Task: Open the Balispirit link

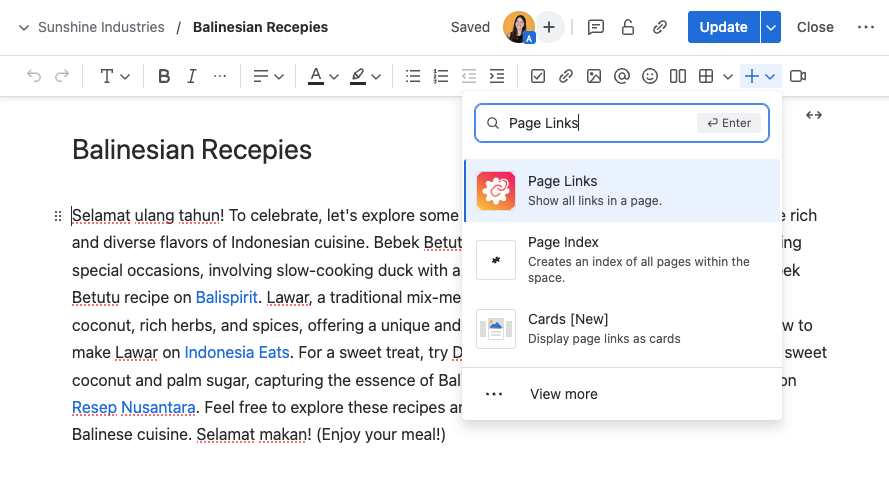Action: (x=227, y=297)
